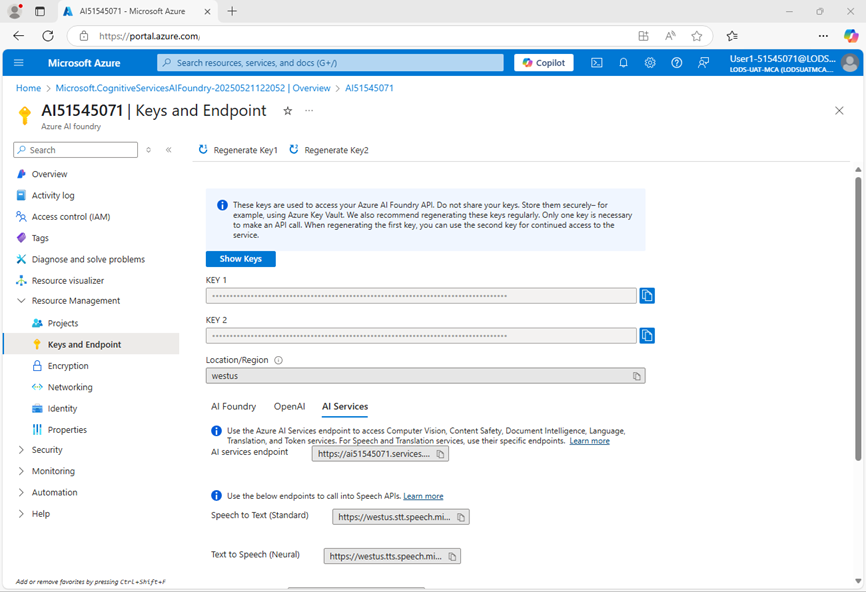Click the sidebar Search field
866x592 pixels.
click(x=76, y=150)
